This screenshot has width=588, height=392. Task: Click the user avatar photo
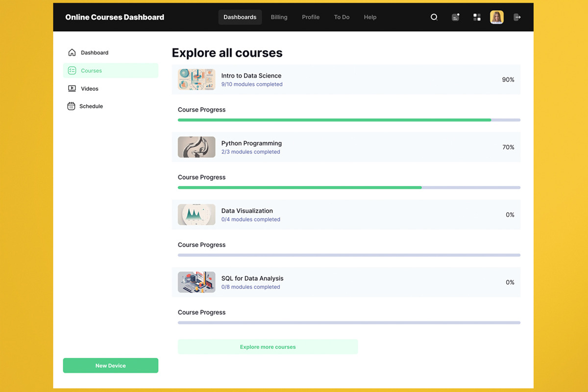point(497,17)
